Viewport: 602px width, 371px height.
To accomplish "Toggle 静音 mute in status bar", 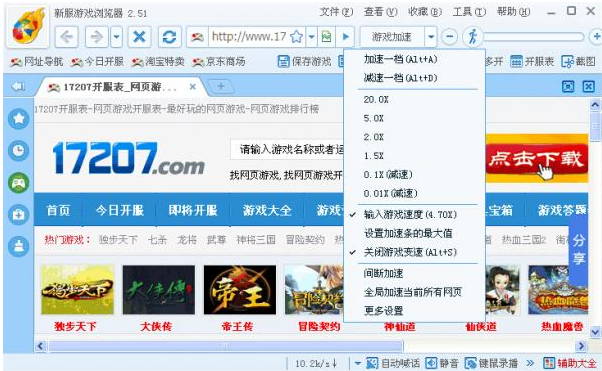I will click(442, 363).
